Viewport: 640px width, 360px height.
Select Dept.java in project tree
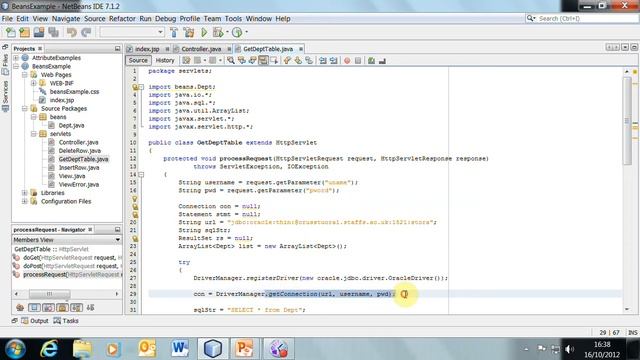[71, 125]
